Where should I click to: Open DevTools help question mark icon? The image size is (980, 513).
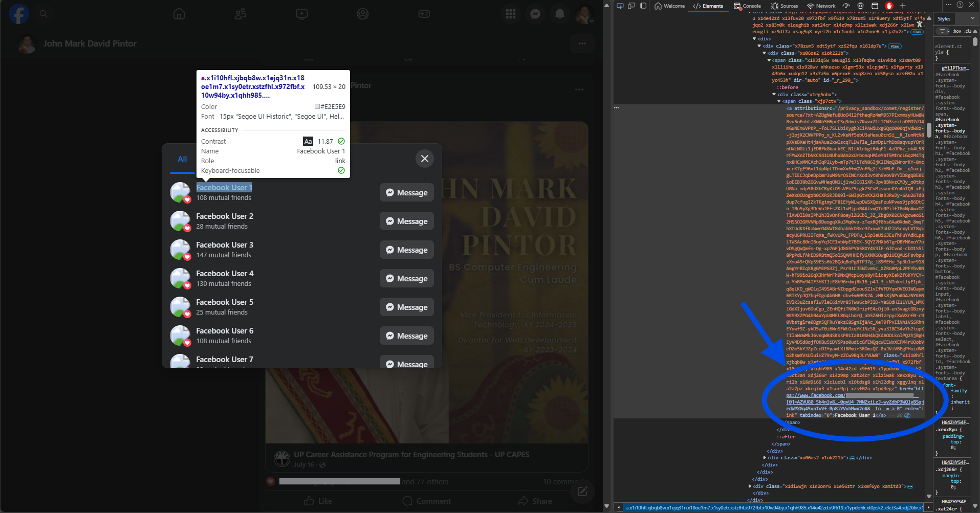point(960,5)
